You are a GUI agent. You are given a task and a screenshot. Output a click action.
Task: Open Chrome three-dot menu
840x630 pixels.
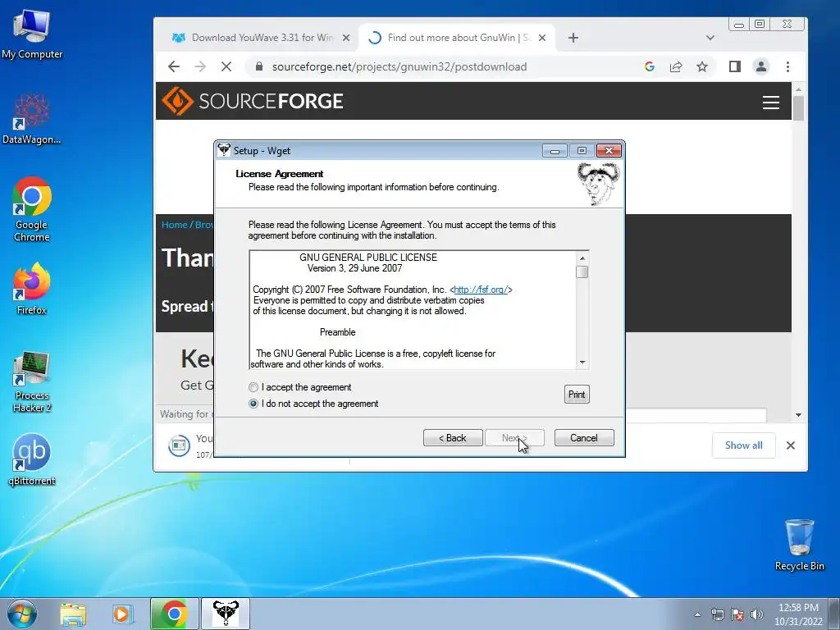[787, 66]
